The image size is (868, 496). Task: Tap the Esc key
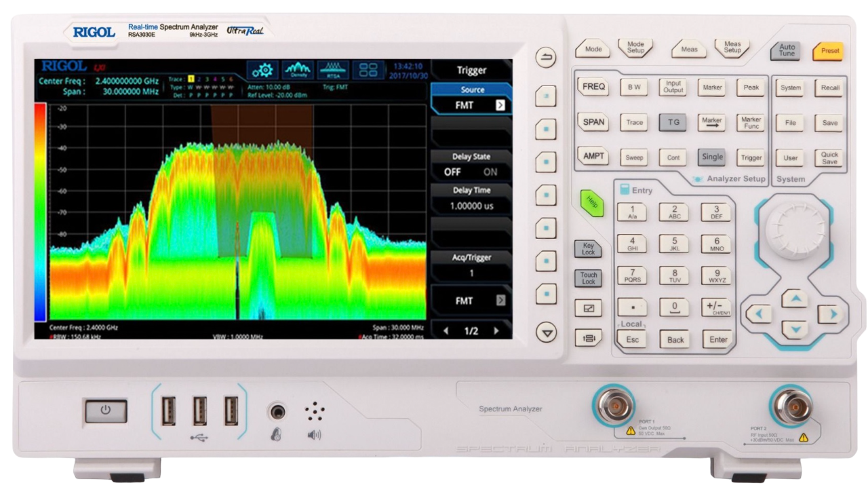[x=632, y=339]
